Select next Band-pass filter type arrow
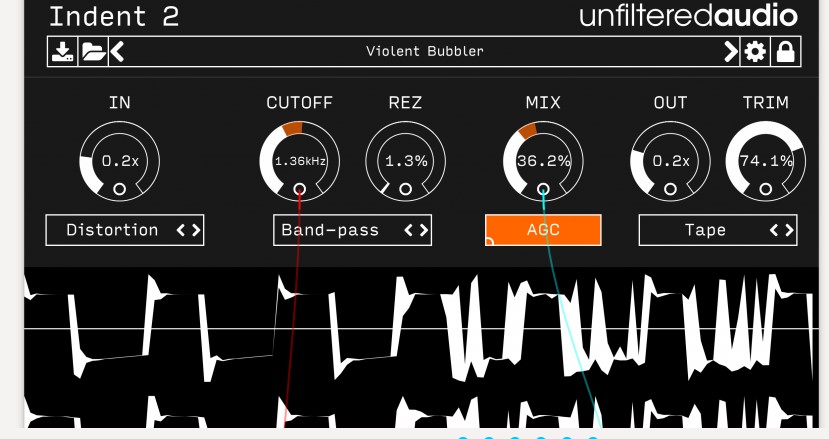829x439 pixels. point(423,230)
